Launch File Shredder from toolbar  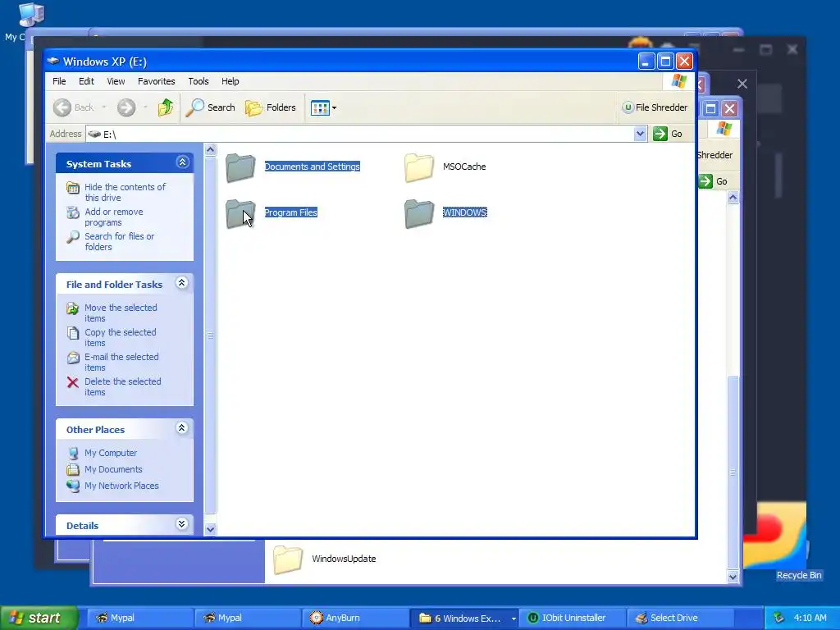coord(655,107)
